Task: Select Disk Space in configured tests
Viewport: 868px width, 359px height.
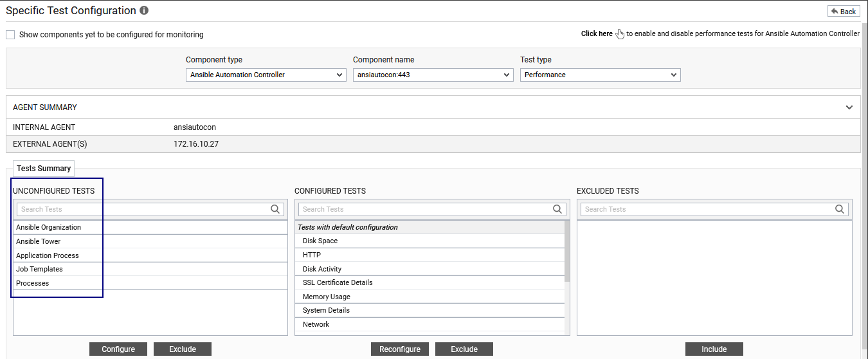Action: (x=429, y=241)
